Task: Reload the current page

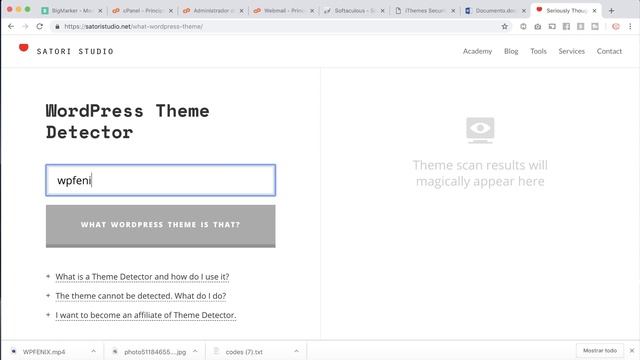Action: pos(40,27)
